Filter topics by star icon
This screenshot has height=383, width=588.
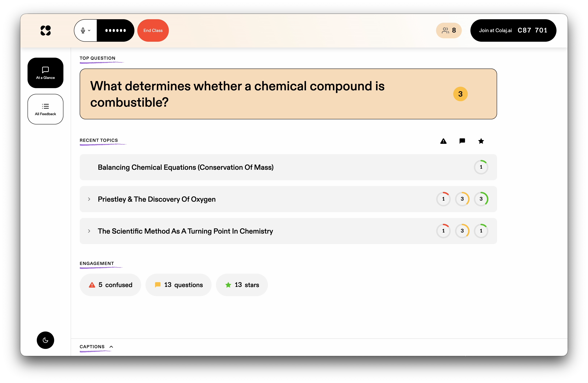(x=481, y=141)
